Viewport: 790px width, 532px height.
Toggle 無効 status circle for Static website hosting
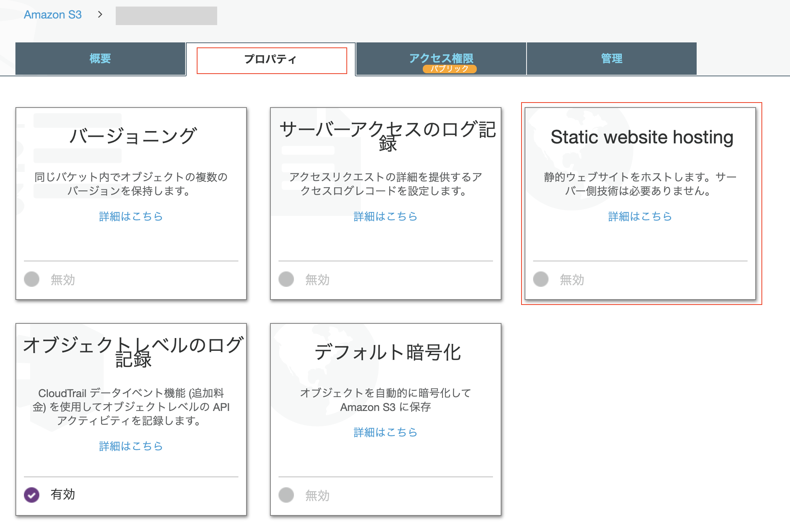click(541, 279)
